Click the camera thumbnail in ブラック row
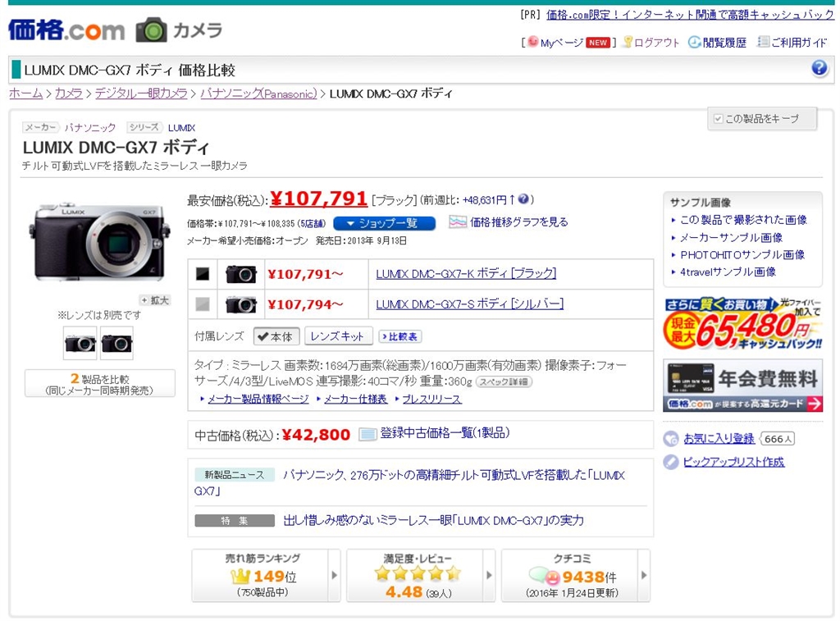 (x=240, y=274)
